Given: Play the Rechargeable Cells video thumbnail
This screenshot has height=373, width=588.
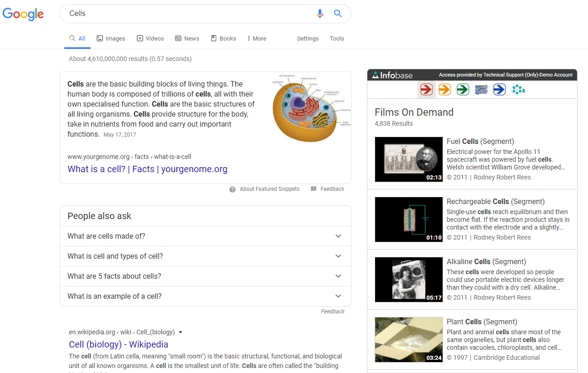Looking at the screenshot, I should coord(409,220).
